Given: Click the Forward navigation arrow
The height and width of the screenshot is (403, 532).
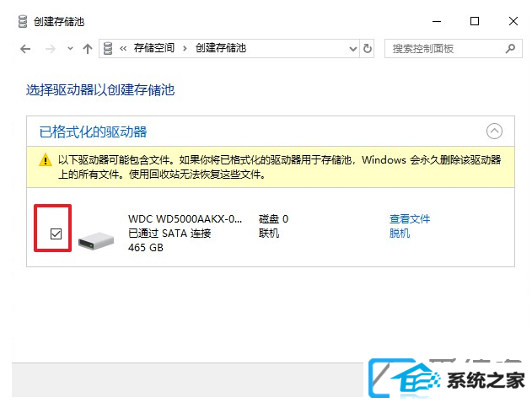Looking at the screenshot, I should coord(51,49).
